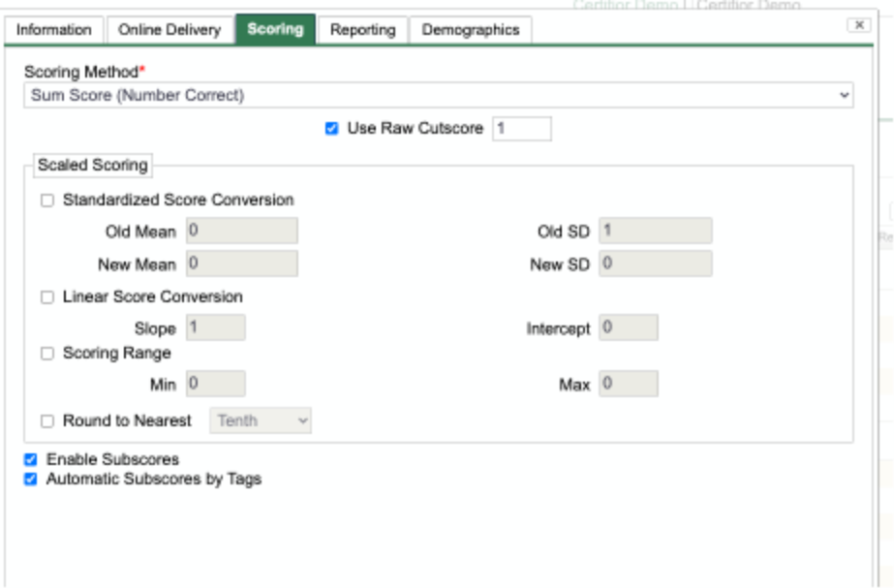Viewport: 894px width, 588px height.
Task: Enable Standardized Score Conversion checkbox
Action: pyautogui.click(x=47, y=201)
